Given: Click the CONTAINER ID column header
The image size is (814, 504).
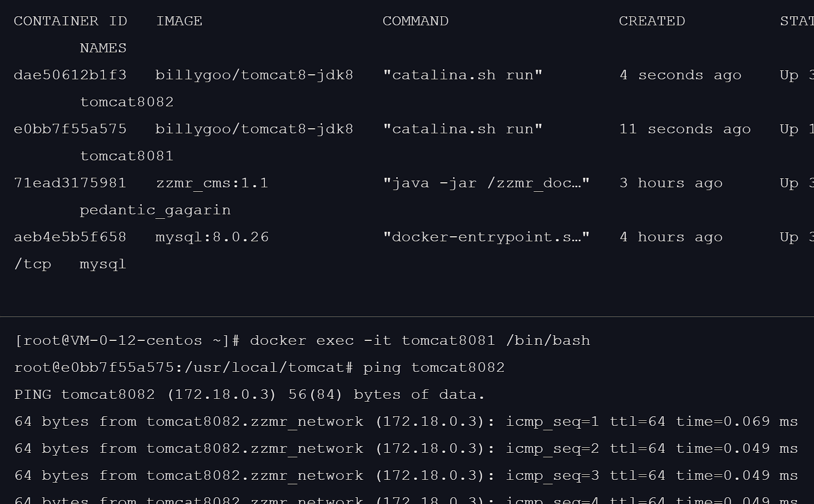Looking at the screenshot, I should (x=70, y=21).
